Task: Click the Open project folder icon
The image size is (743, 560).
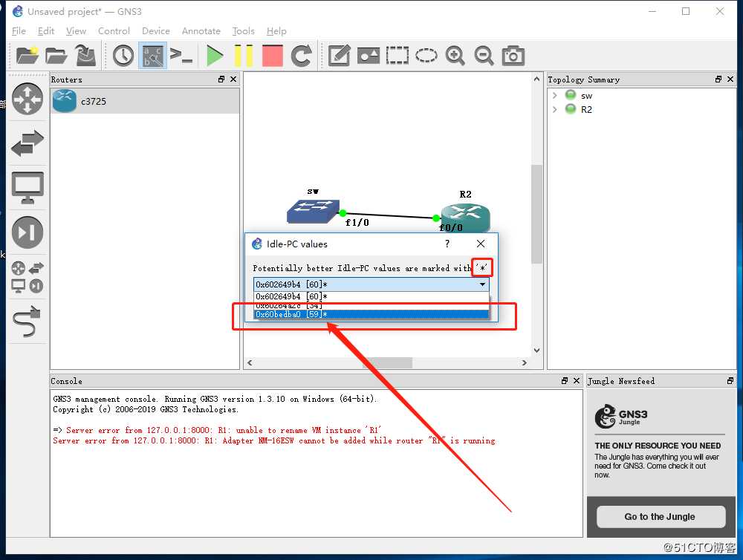Action: click(56, 56)
